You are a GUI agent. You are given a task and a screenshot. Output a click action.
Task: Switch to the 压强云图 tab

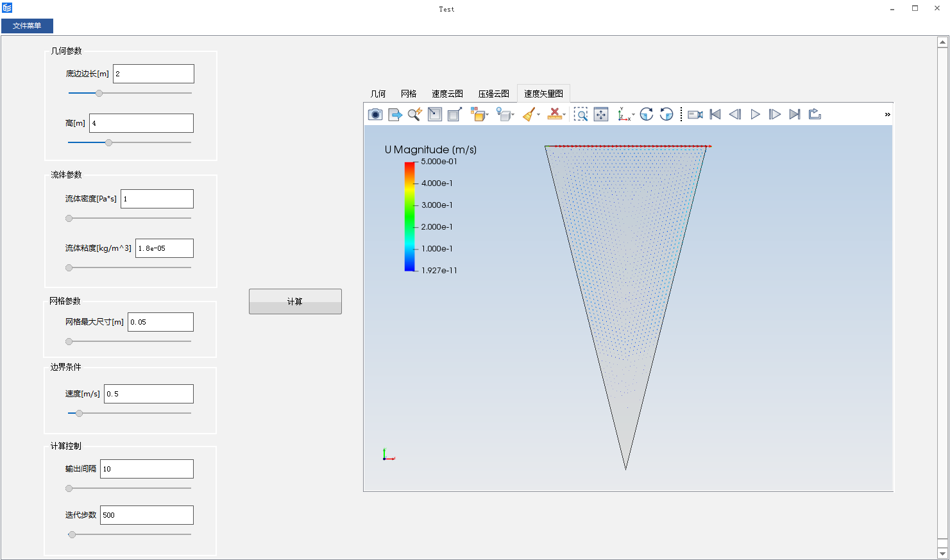(493, 94)
